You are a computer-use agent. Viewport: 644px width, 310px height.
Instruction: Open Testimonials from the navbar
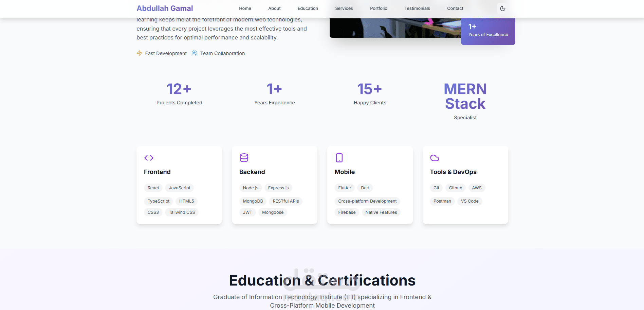pyautogui.click(x=417, y=8)
